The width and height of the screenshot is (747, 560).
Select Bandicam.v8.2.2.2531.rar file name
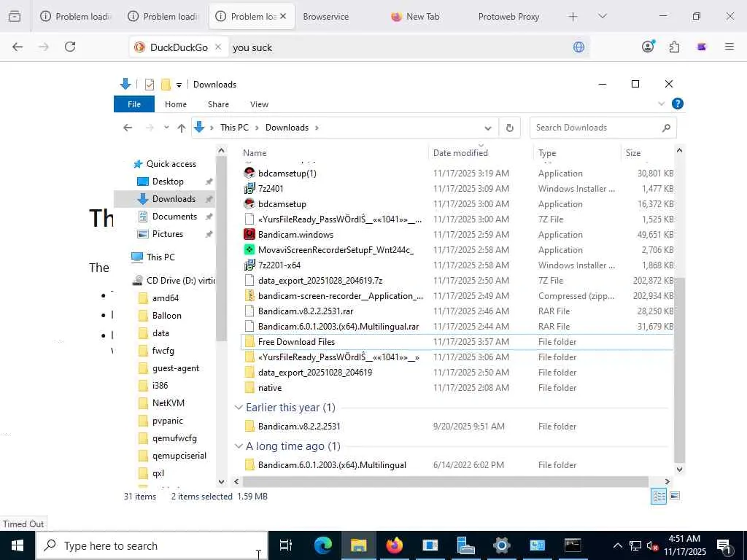click(x=306, y=311)
